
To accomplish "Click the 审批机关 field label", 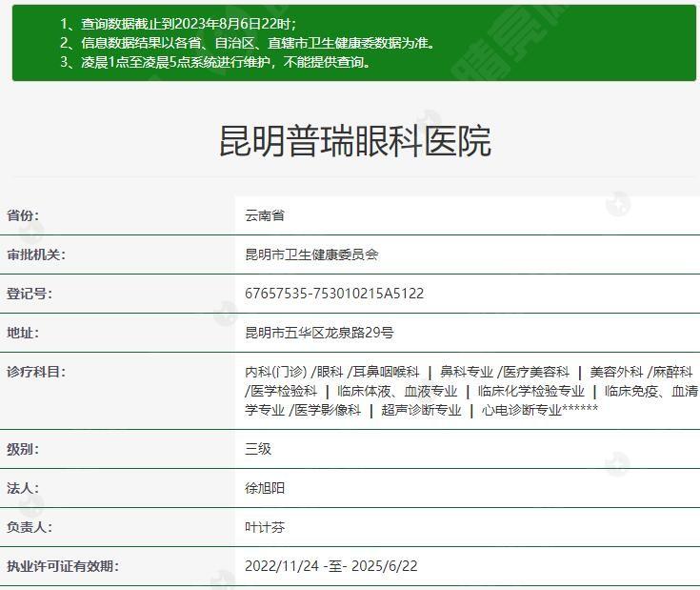I will coord(36,254).
